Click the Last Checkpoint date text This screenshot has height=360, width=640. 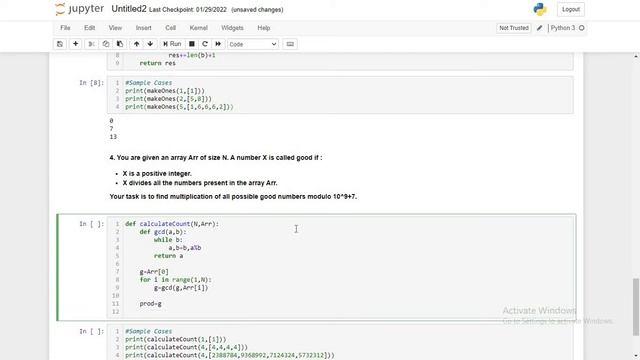pyautogui.click(x=188, y=10)
